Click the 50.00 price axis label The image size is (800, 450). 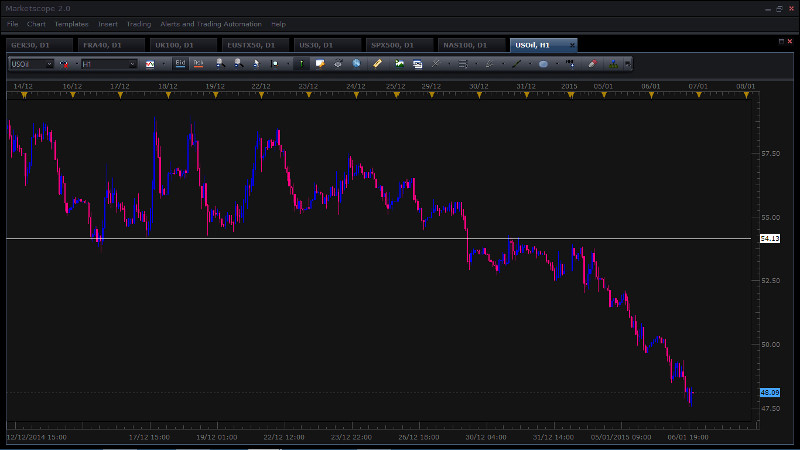click(770, 344)
